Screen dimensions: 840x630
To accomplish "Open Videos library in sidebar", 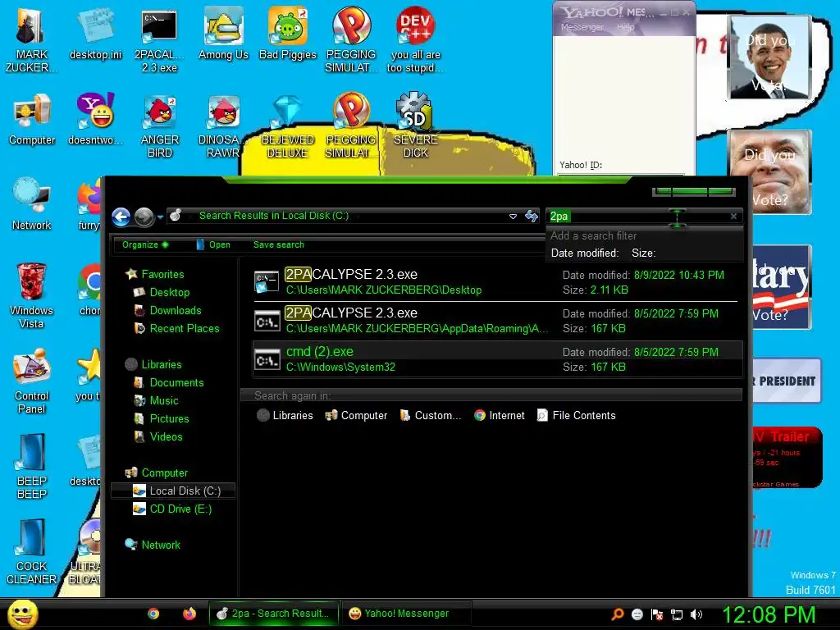I will 158,437.
